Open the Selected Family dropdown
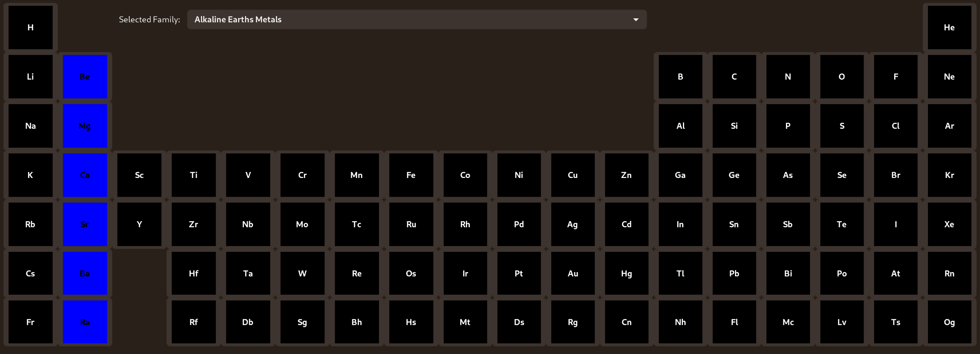This screenshot has width=980, height=354. coord(416,20)
